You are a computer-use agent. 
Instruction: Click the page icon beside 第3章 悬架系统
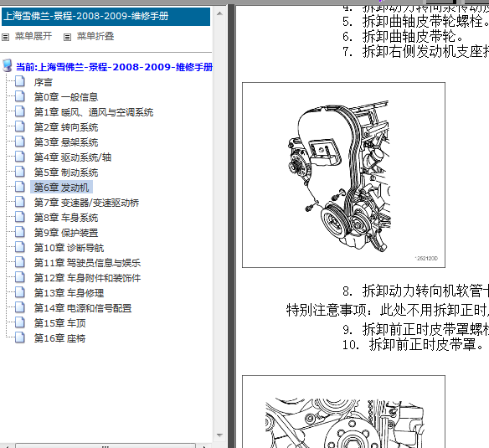click(20, 142)
